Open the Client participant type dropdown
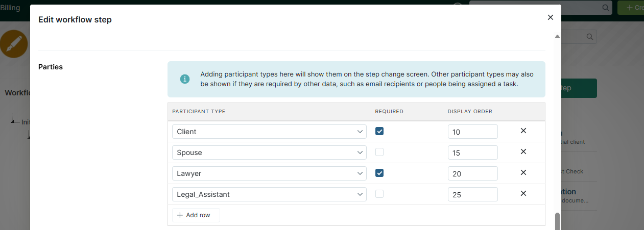Viewport: 644px width, 230px height. click(269, 132)
